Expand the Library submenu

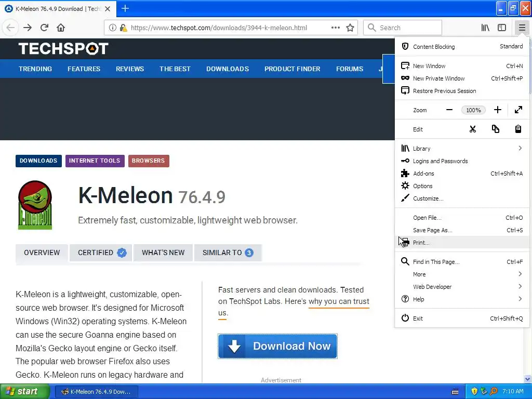(462, 148)
